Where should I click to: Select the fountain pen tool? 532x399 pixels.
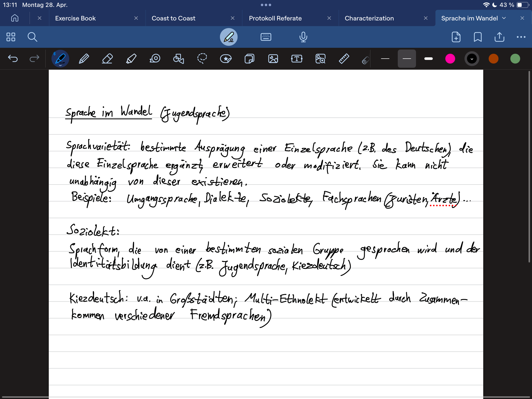[60, 59]
